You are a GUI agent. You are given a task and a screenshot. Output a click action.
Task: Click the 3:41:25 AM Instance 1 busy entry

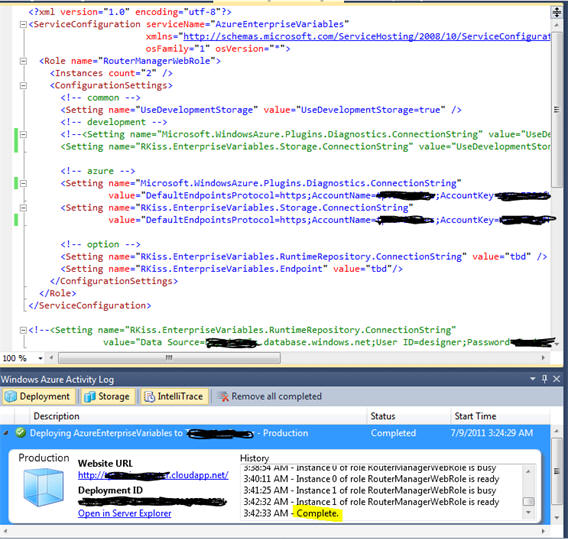(369, 490)
